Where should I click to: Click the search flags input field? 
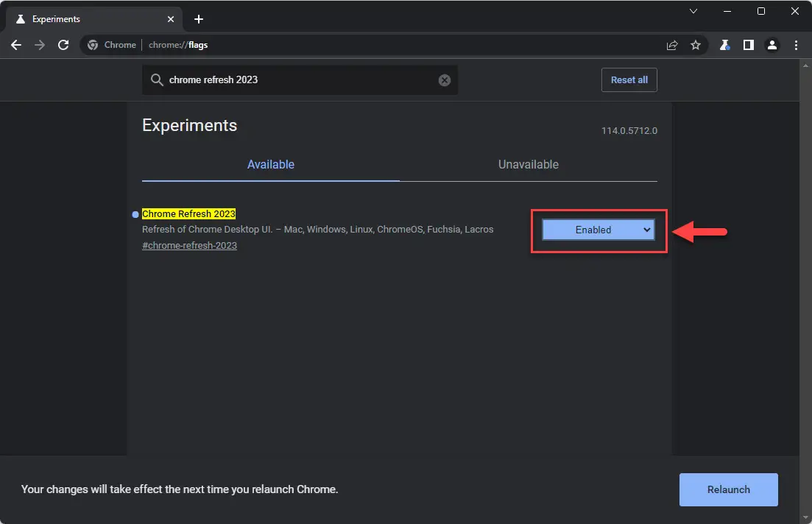[300, 79]
